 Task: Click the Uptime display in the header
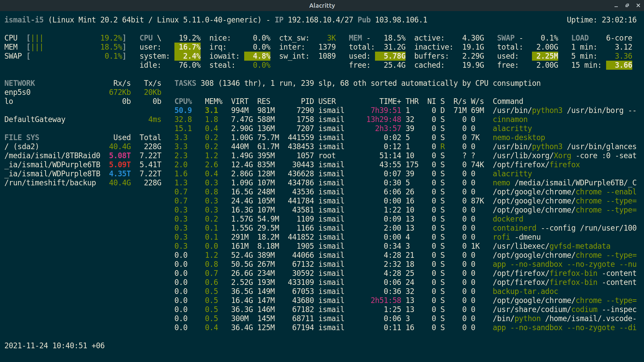pos(603,20)
